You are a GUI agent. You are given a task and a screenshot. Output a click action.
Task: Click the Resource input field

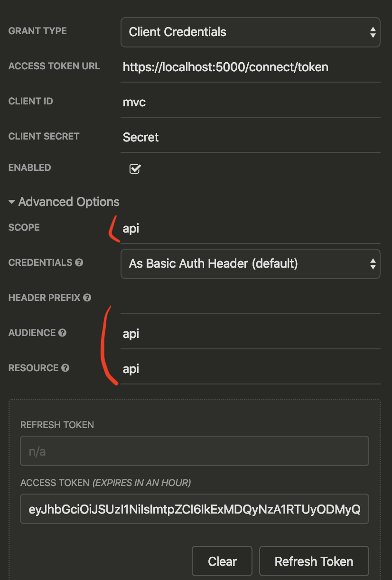click(250, 369)
